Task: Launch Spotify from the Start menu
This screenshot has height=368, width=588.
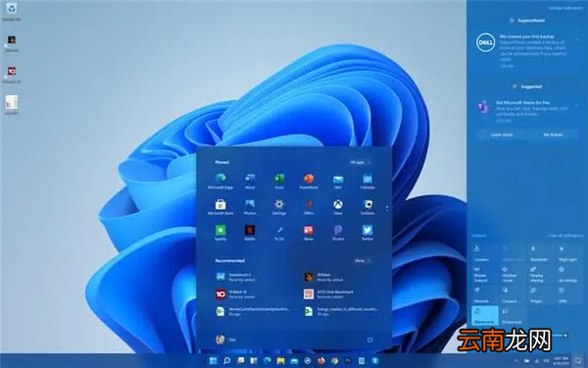Action: 220,233
